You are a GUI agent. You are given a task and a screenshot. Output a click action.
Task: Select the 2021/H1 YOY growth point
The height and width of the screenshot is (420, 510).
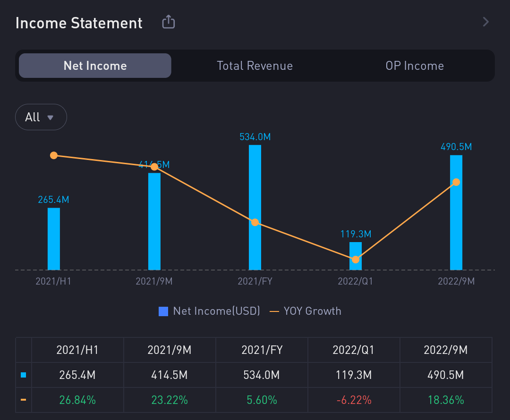[54, 155]
